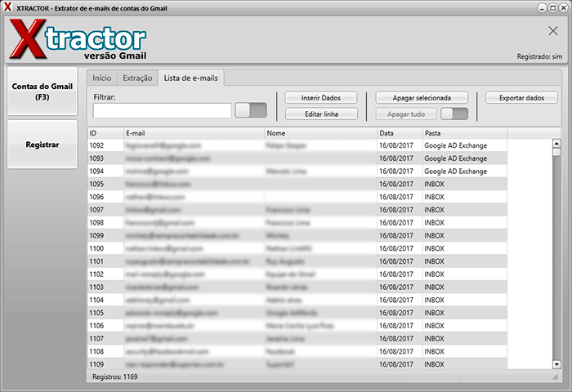Screen dimensions: 572x392
Task: Sort by the Data column header
Action: click(x=400, y=133)
